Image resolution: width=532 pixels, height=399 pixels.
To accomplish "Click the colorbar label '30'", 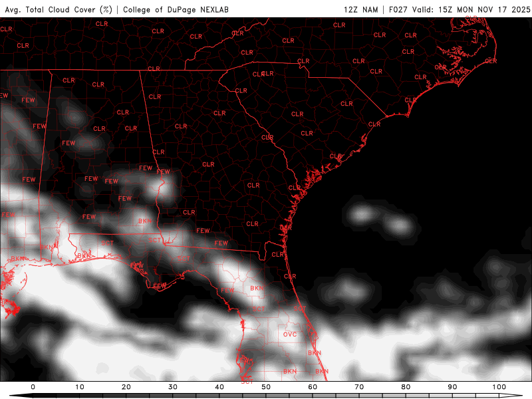I will click(x=173, y=387).
